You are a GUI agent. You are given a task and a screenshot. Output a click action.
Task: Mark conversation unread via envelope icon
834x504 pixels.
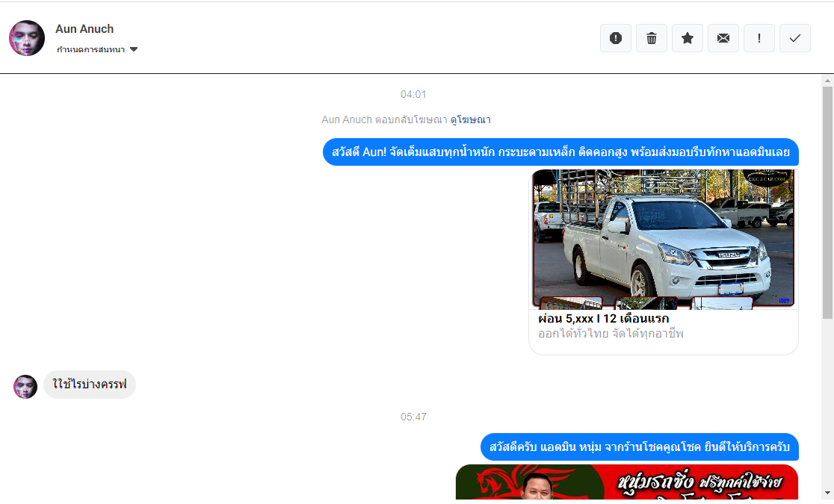click(723, 38)
